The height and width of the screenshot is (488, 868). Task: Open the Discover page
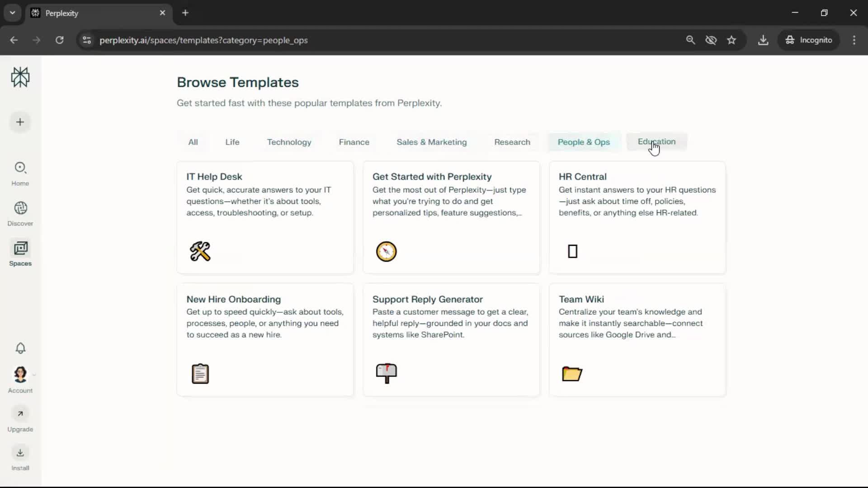(x=20, y=213)
